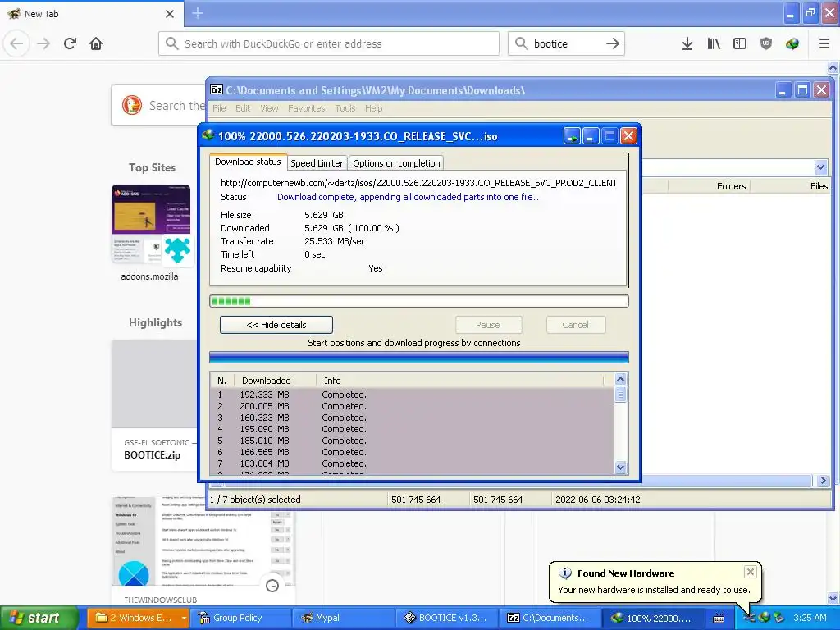Click the DuckDuckGo logo on page

point(132,105)
